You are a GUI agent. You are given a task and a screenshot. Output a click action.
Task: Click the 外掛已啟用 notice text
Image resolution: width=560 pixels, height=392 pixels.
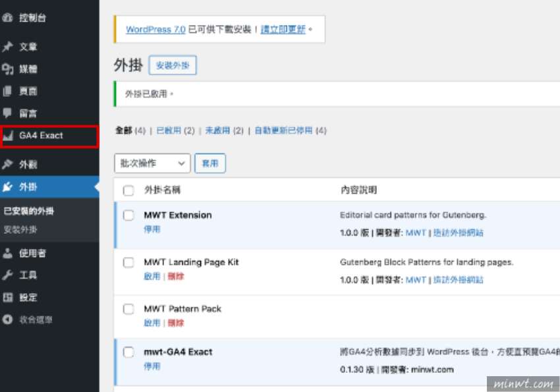149,94
